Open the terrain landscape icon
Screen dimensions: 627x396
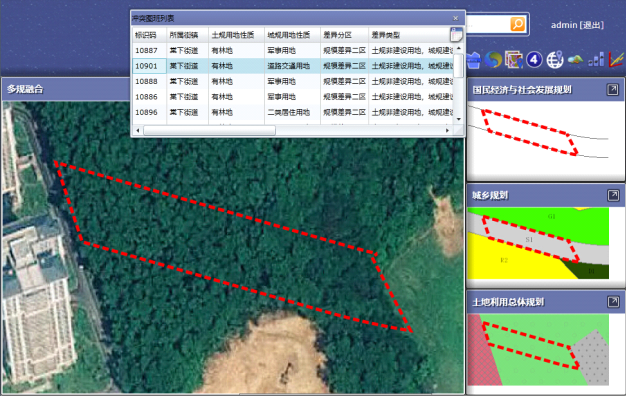[x=575, y=60]
